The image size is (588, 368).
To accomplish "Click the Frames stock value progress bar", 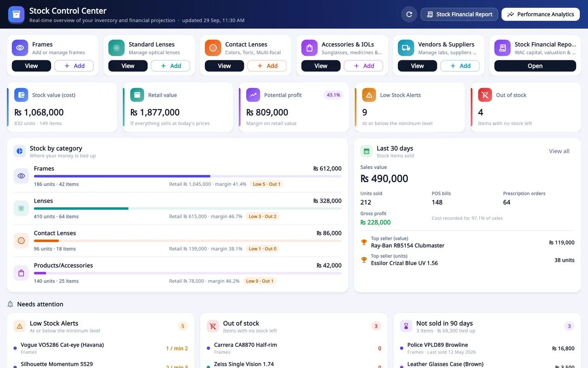I will tap(187, 176).
